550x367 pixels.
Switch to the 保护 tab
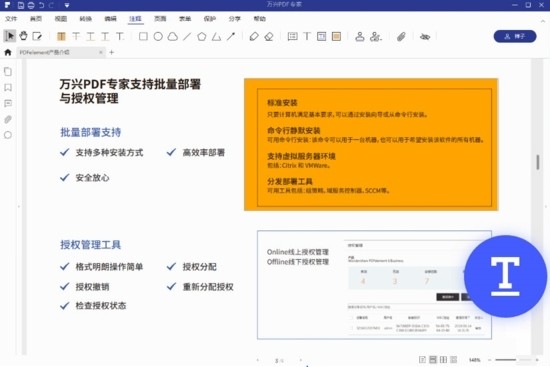point(210,19)
